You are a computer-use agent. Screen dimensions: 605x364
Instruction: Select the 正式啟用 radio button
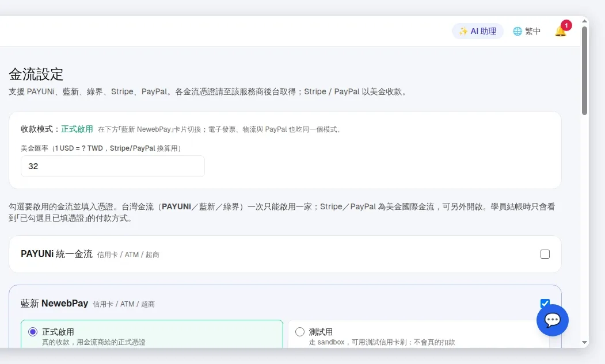(33, 332)
